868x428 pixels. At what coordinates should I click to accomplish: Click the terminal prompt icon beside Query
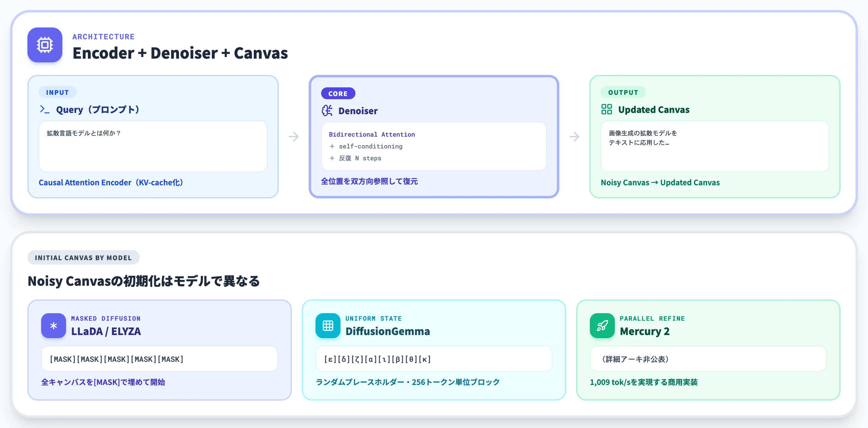[45, 109]
